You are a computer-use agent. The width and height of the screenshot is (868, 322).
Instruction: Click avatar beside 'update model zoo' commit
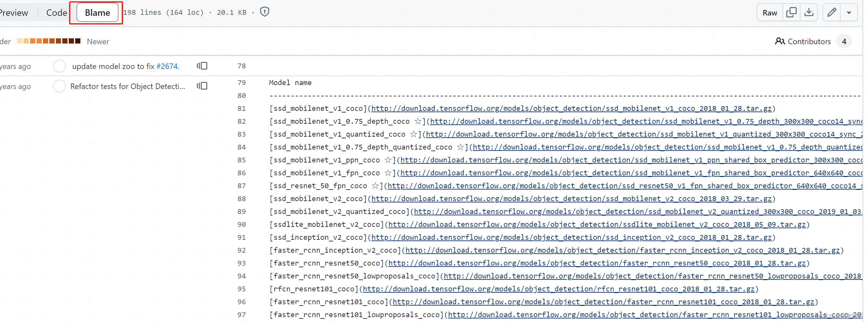pos(59,66)
